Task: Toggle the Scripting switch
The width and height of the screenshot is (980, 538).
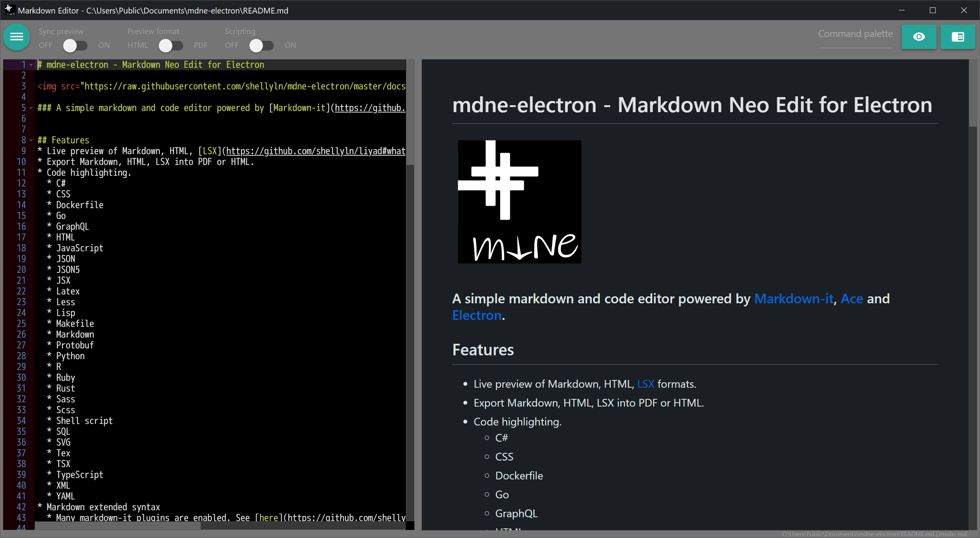Action: [x=261, y=45]
